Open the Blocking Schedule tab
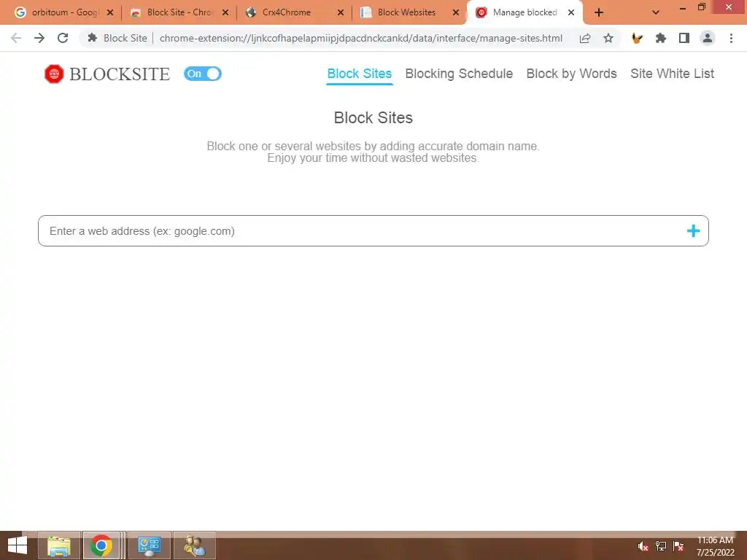This screenshot has width=747, height=560. pos(459,74)
